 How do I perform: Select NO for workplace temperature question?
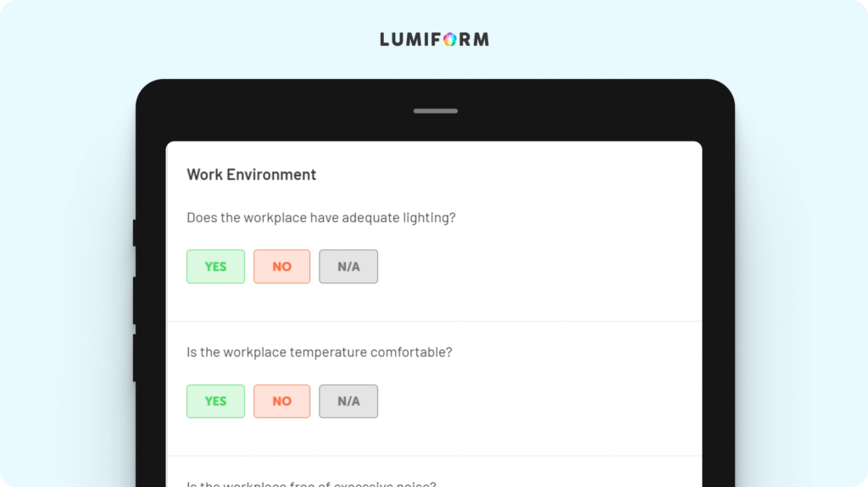281,401
